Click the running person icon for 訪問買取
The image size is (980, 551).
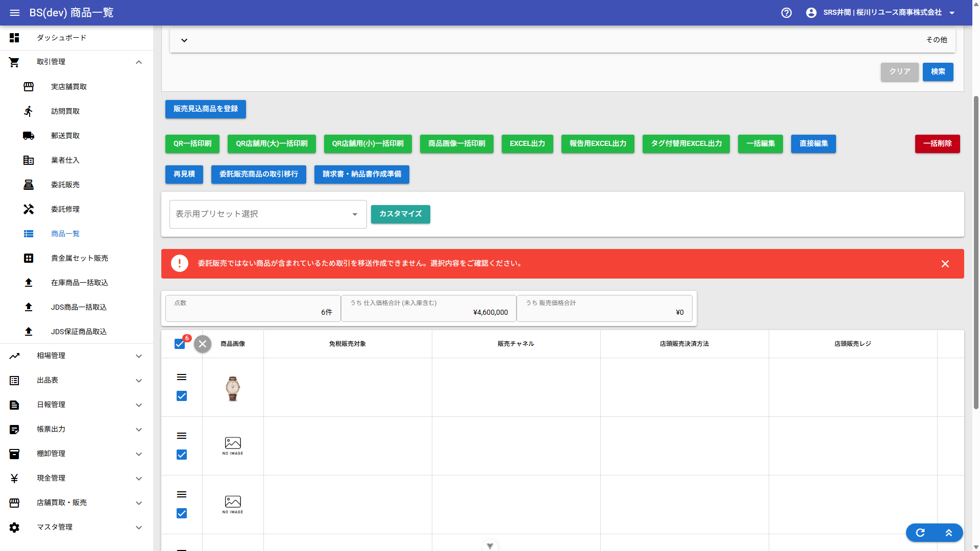(29, 111)
